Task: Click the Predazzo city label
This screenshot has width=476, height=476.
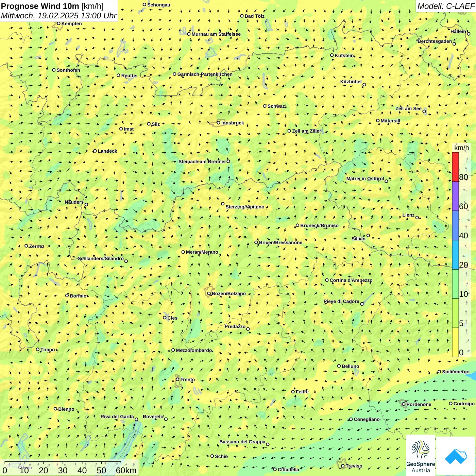Action: [235, 326]
